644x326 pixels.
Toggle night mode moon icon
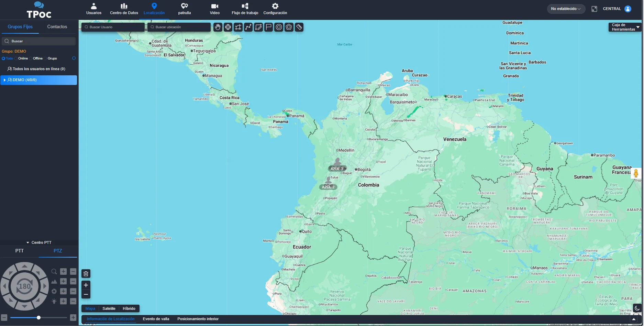(x=637, y=308)
